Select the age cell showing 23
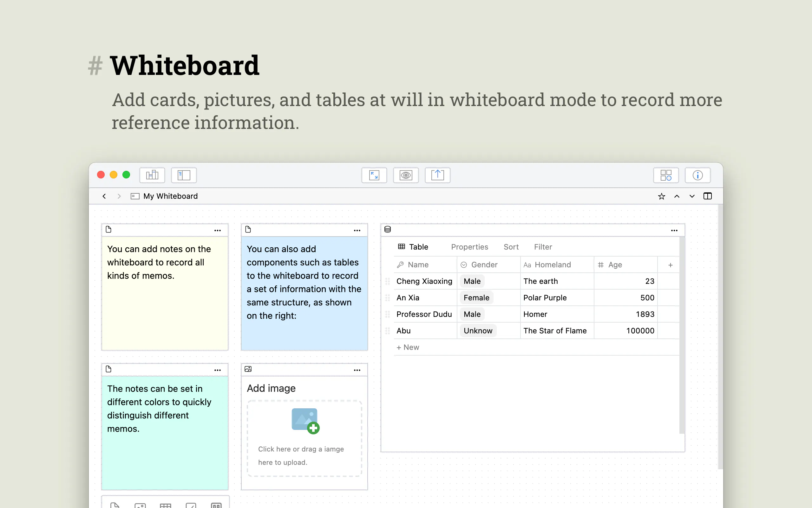 tap(625, 281)
